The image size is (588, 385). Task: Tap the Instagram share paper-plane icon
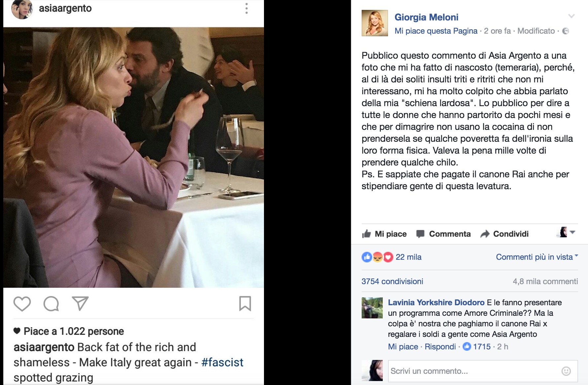80,303
